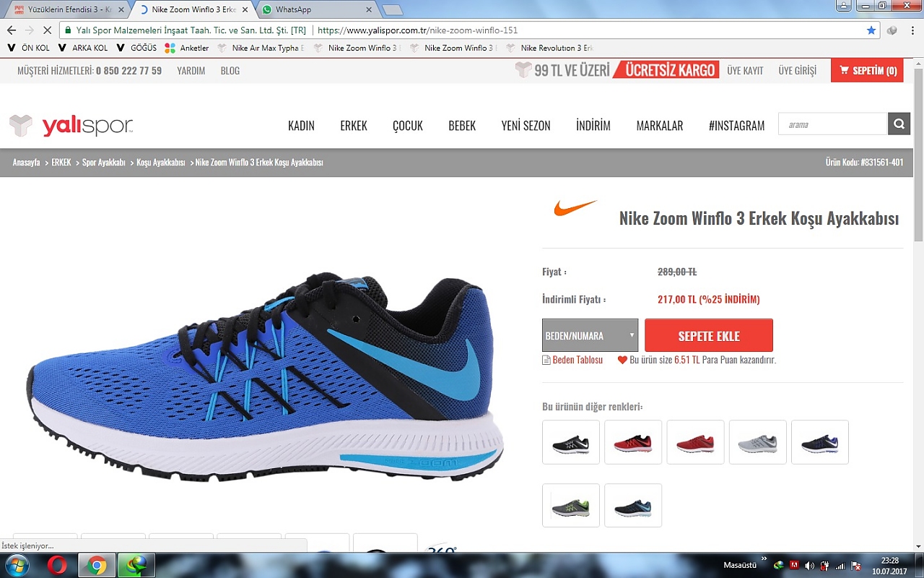Click the orange Nike swoosh brand logo
924x578 pixels.
[575, 208]
